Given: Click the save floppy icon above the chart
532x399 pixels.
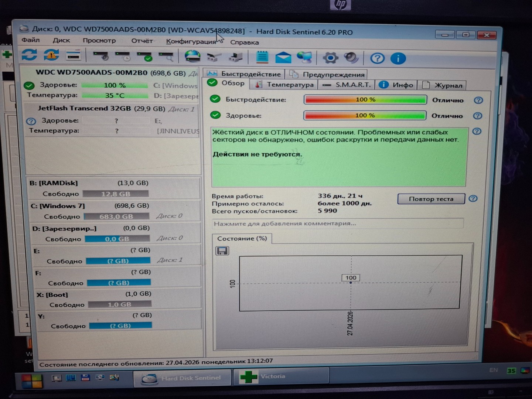Looking at the screenshot, I should pyautogui.click(x=222, y=251).
